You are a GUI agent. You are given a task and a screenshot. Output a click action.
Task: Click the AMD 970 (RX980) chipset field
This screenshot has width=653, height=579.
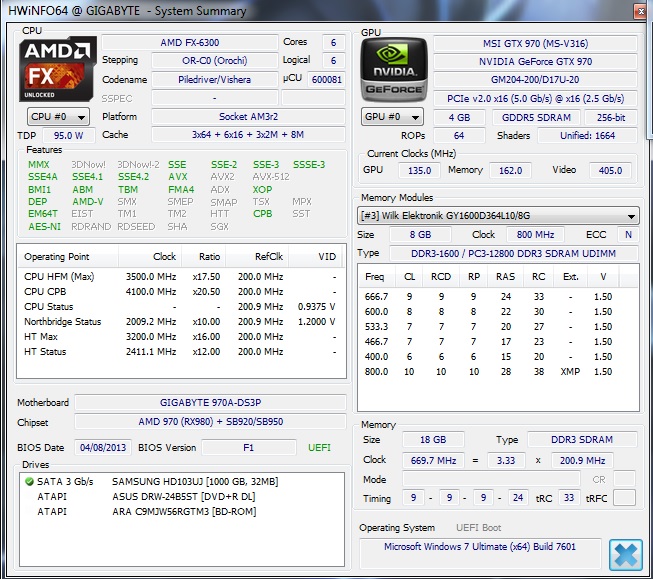[210, 422]
